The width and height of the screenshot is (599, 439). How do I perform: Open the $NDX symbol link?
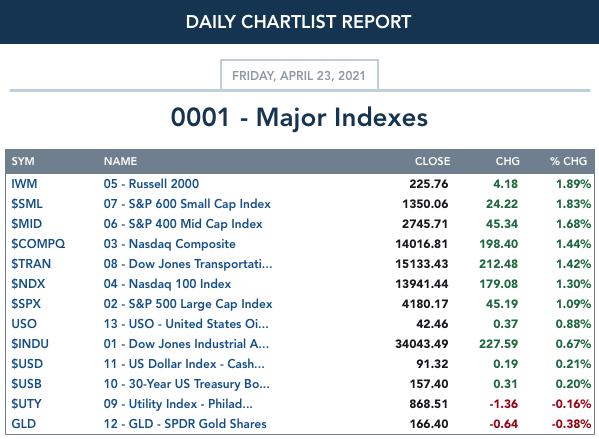pos(28,283)
